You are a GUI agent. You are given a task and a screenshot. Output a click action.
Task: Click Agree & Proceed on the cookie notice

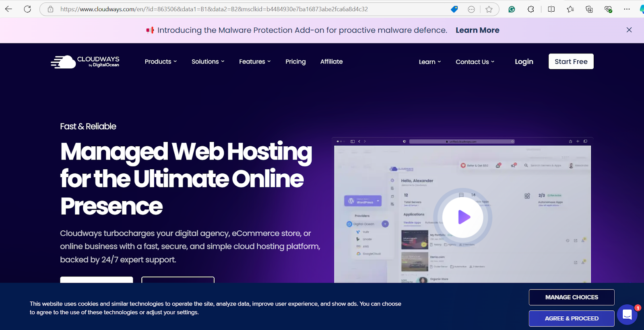572,318
